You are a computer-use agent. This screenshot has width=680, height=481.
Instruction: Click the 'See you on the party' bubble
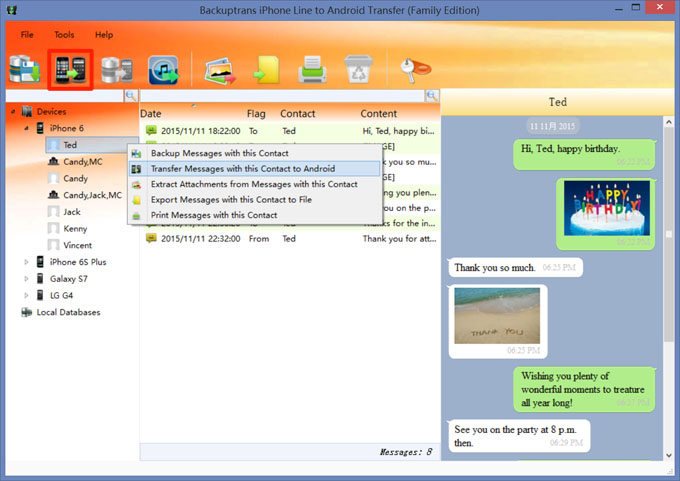[519, 436]
